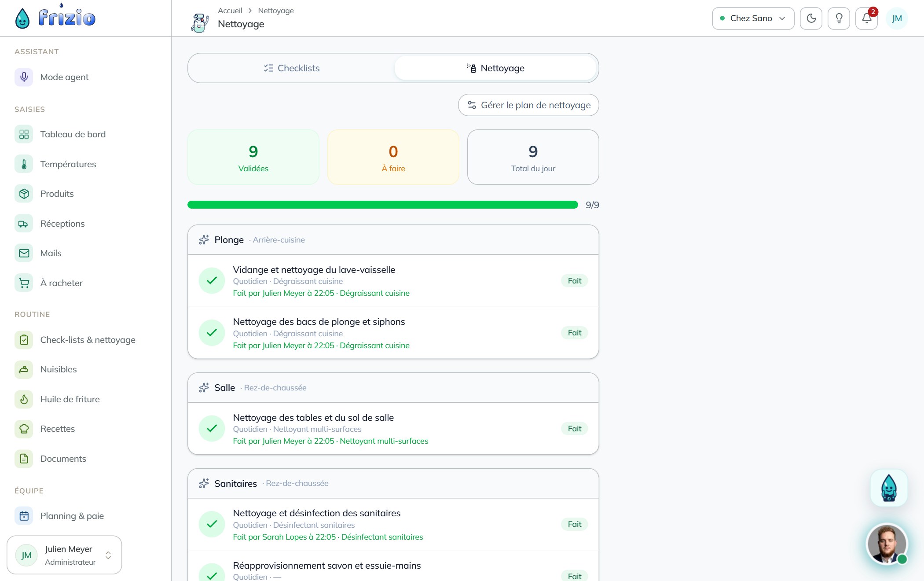Toggle dark mode moon icon
Viewport: 924px width, 581px height.
[811, 18]
